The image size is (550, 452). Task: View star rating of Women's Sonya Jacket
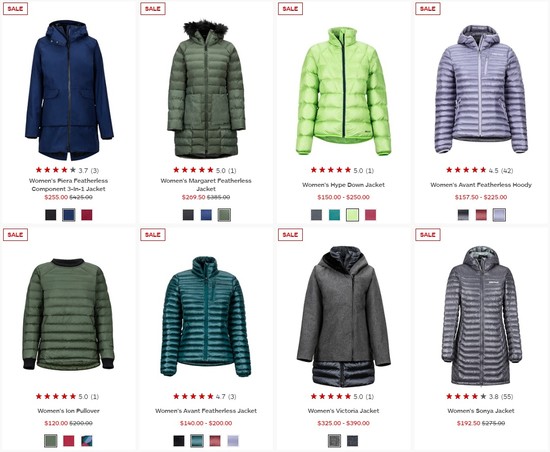point(466,397)
